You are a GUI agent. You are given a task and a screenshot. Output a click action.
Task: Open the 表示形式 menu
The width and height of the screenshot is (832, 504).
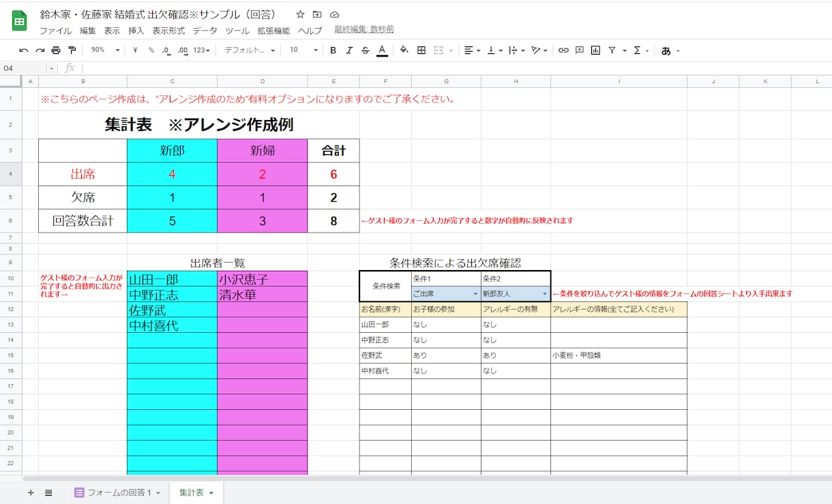pos(168,31)
